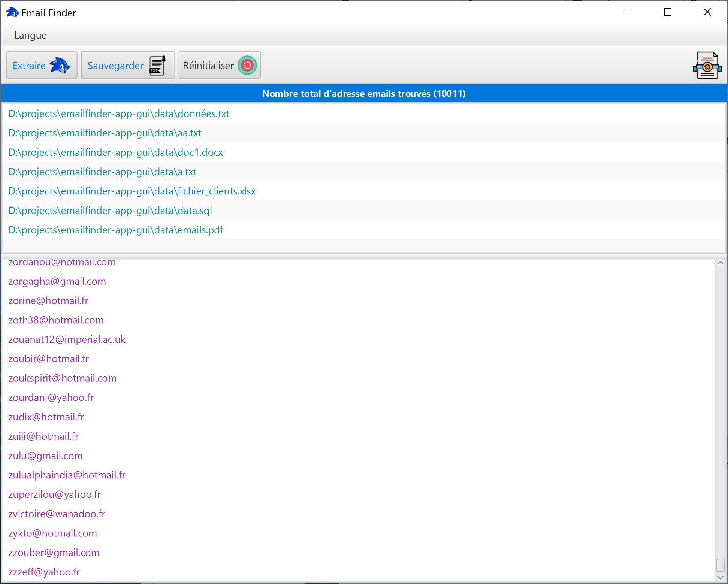Viewport: 728px width, 584px height.
Task: Select the data.sql file path
Action: coord(110,211)
